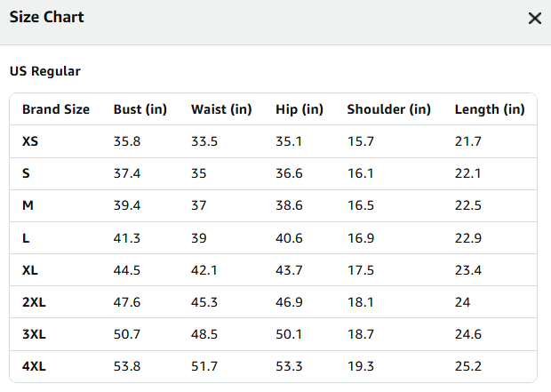Select the XS size row label
This screenshot has height=392, width=551.
[x=30, y=141]
